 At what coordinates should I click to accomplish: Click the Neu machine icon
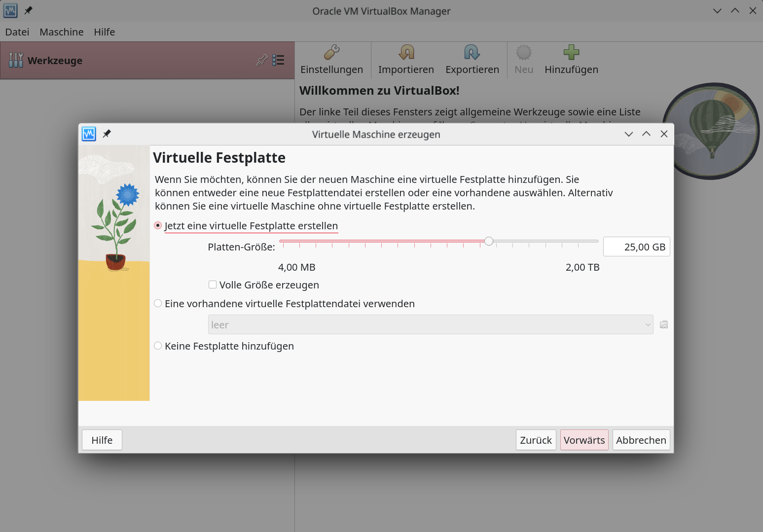tap(524, 52)
